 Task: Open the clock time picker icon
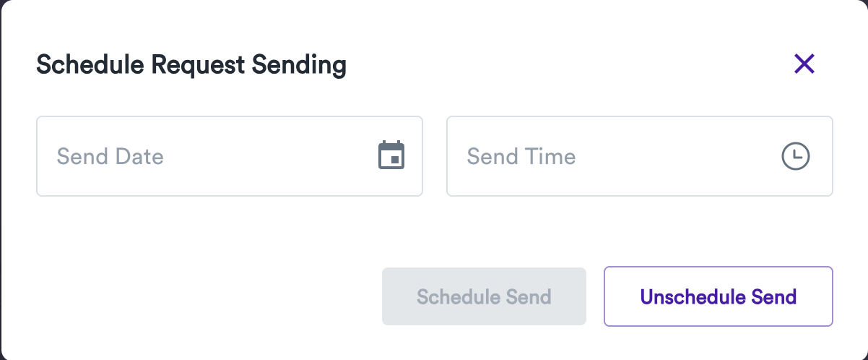coord(796,156)
